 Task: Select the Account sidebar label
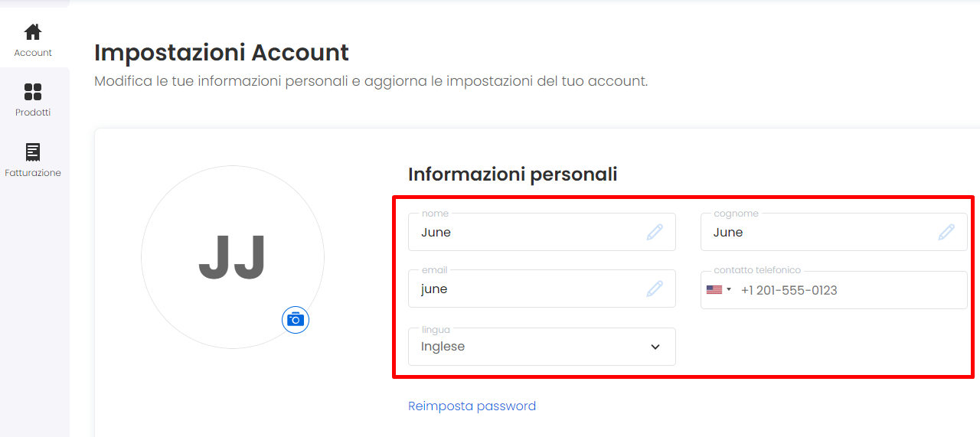33,53
